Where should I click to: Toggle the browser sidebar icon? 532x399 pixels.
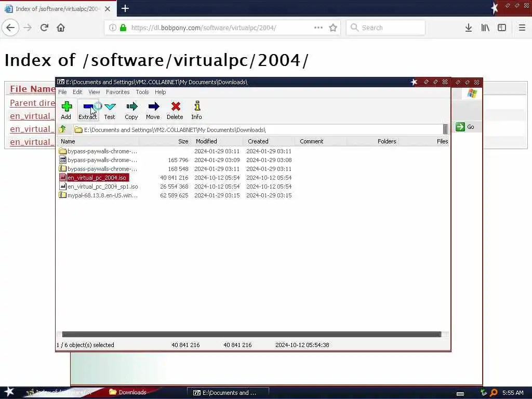point(502,28)
